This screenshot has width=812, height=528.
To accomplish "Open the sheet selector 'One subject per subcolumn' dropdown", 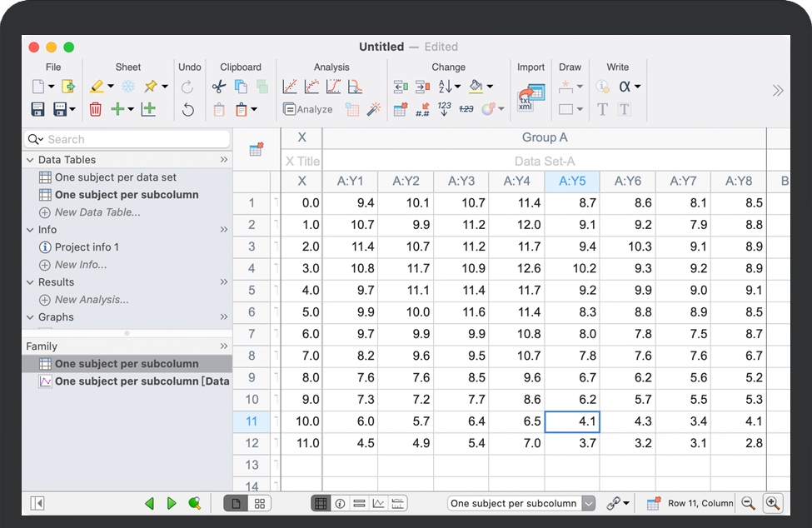I will [521, 503].
